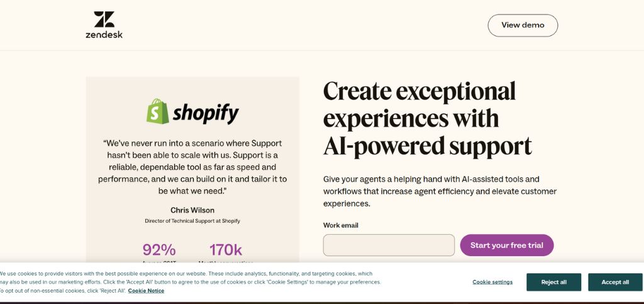Reject all cookies

553,282
